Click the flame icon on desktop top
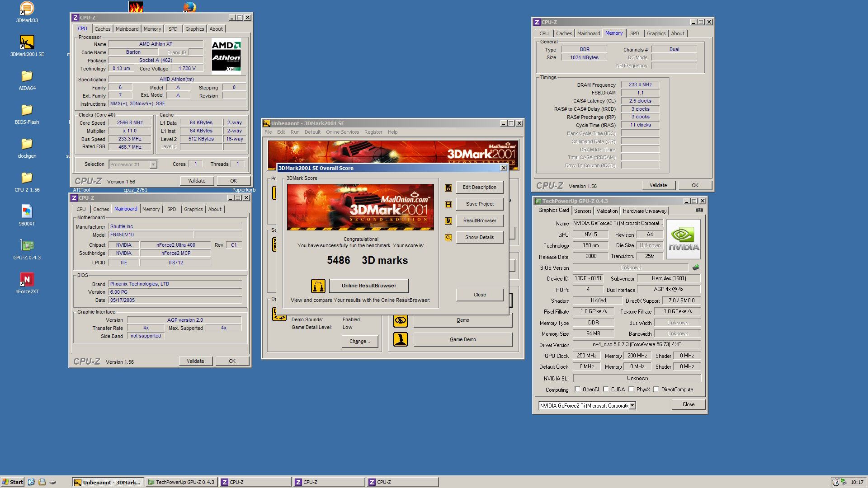This screenshot has width=868, height=488. (136, 7)
